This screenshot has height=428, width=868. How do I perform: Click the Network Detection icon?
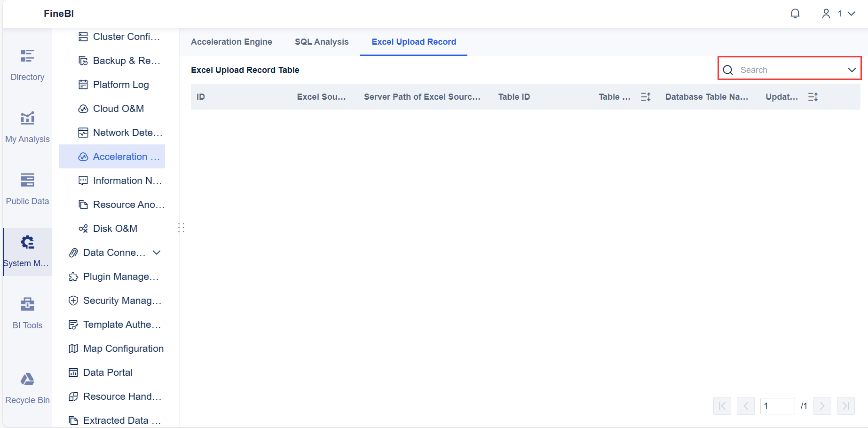[83, 132]
